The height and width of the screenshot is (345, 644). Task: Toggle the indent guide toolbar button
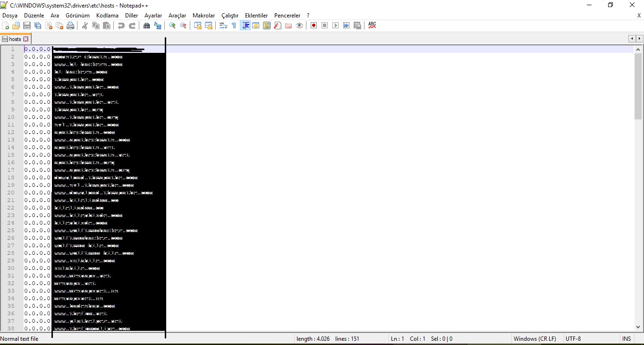click(x=246, y=25)
